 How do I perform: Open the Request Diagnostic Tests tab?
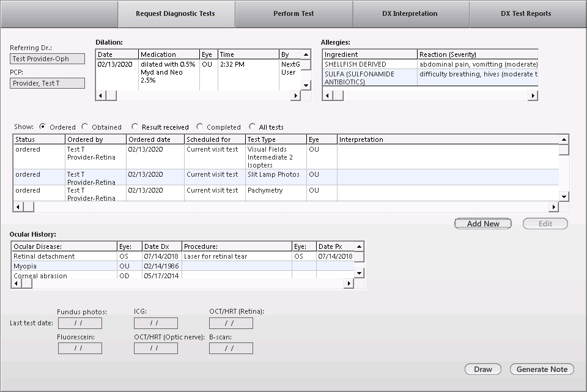point(176,14)
